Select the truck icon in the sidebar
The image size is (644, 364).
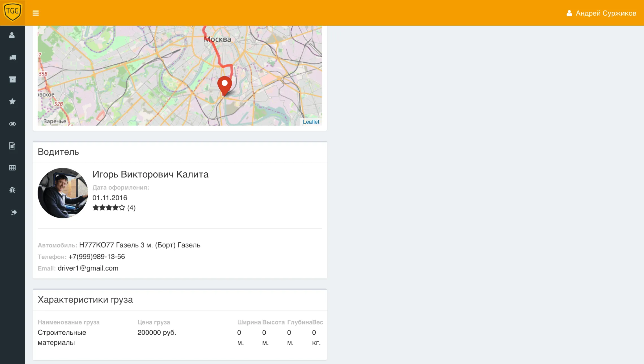[x=12, y=58]
